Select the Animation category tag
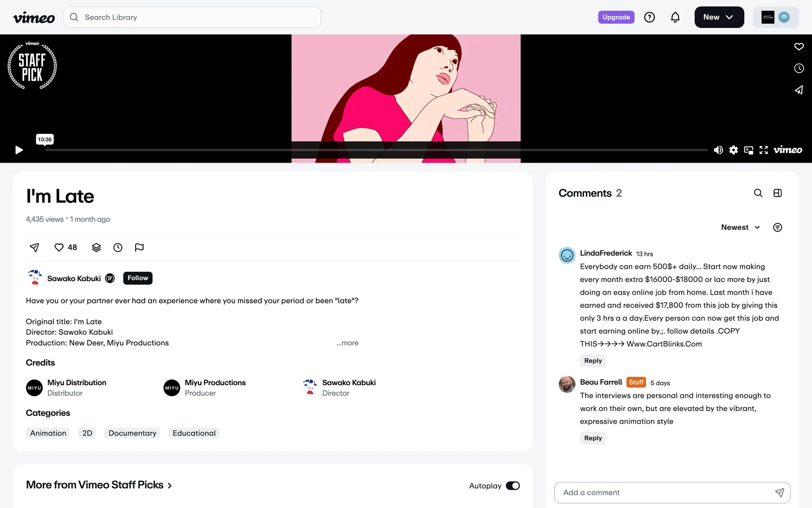This screenshot has height=508, width=812. click(48, 433)
